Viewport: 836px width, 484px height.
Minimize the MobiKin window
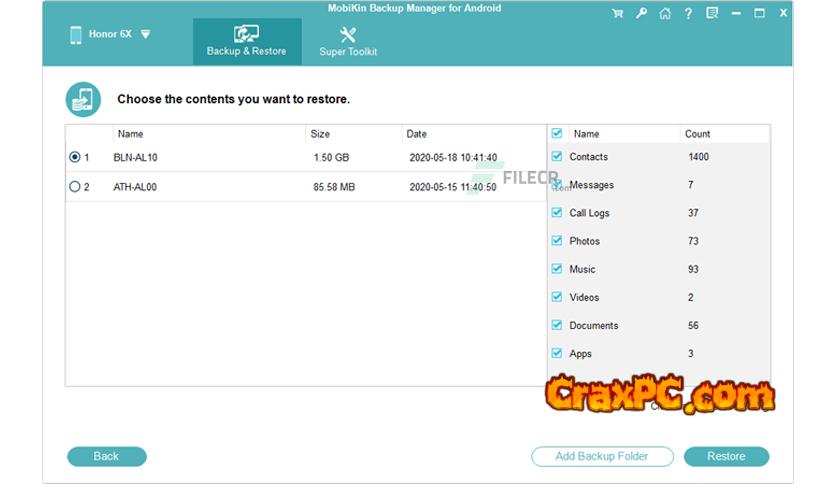(x=736, y=13)
